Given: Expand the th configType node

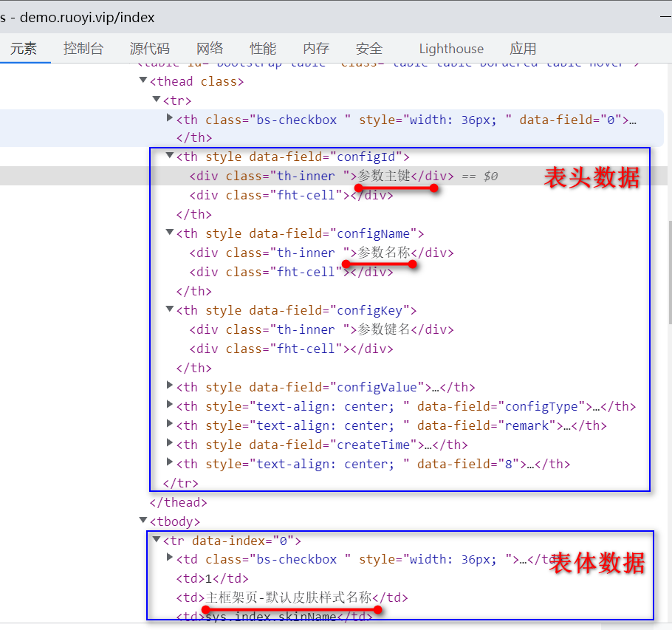Looking at the screenshot, I should click(x=170, y=405).
